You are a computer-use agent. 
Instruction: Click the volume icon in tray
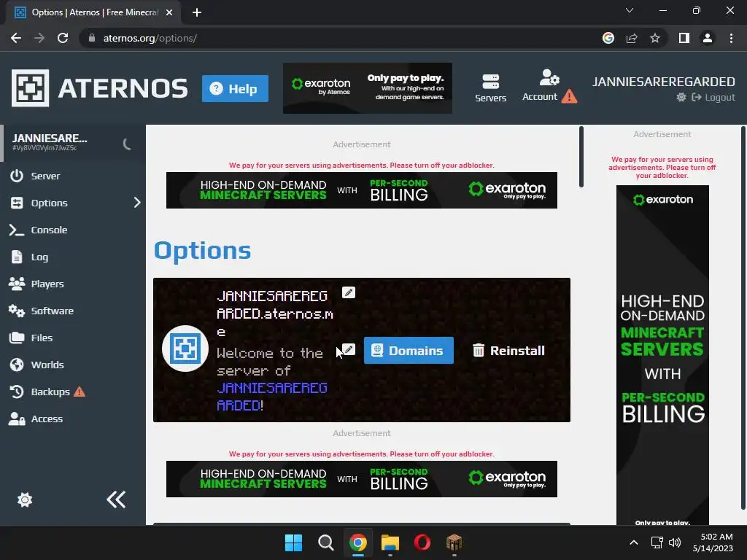[x=675, y=542]
